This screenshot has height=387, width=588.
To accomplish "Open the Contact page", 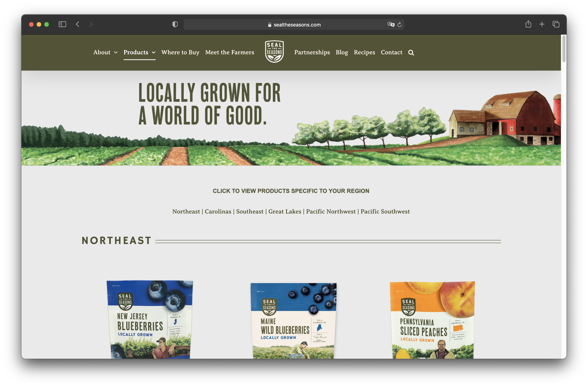I will tap(391, 52).
